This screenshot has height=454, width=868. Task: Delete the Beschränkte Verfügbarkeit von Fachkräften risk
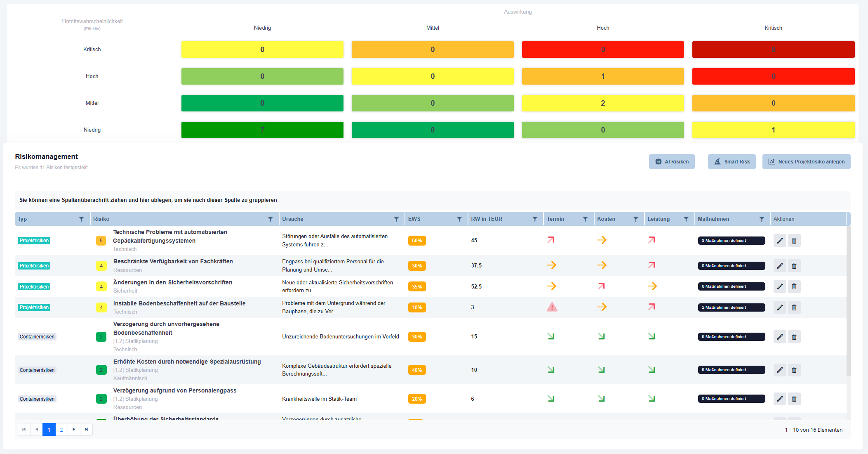[x=794, y=266]
